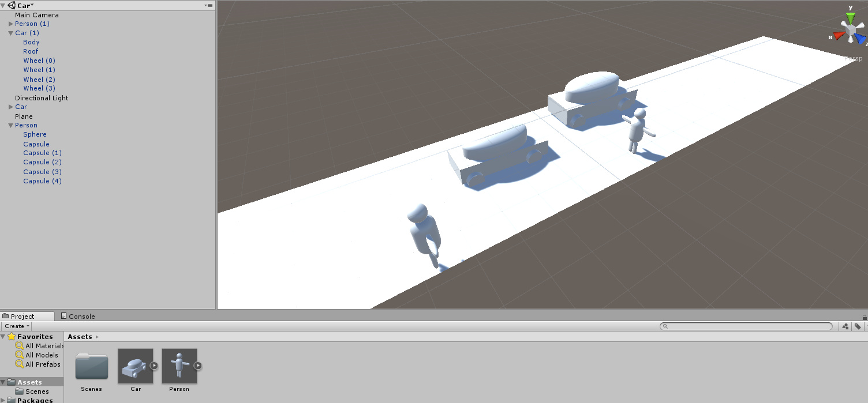The width and height of the screenshot is (868, 403).
Task: Click the green Y axis on scene gizmo
Action: [851, 17]
